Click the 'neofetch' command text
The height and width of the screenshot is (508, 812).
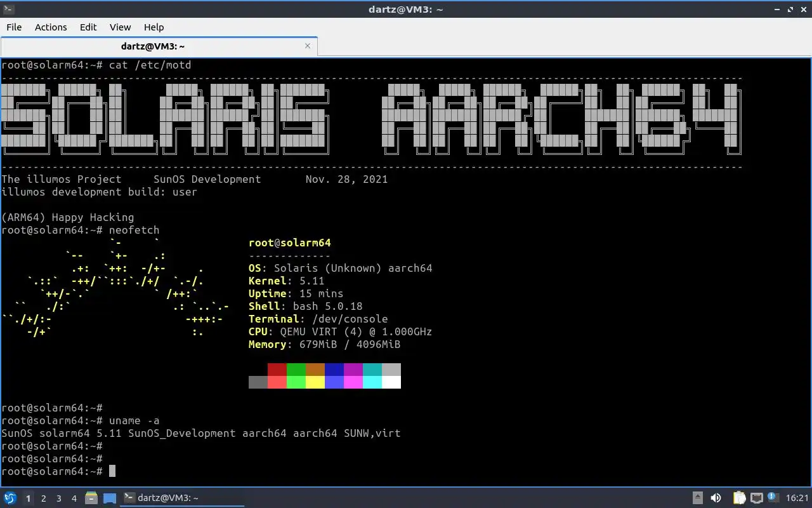click(x=134, y=230)
